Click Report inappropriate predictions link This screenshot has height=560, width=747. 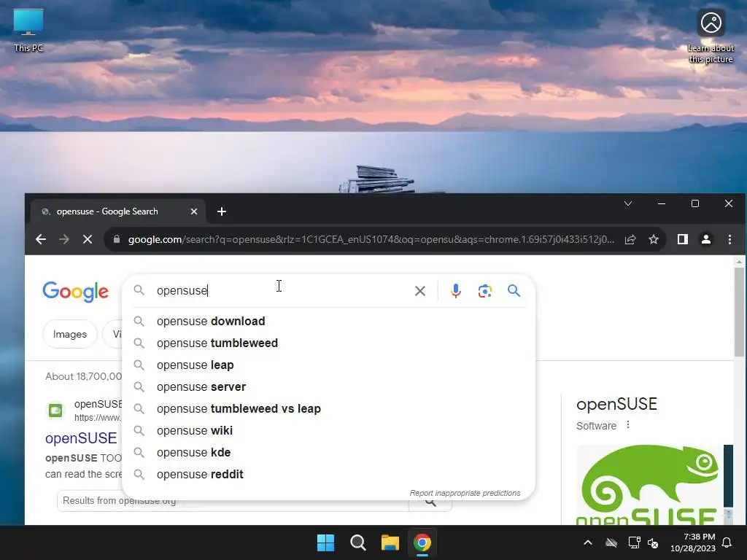(x=465, y=494)
